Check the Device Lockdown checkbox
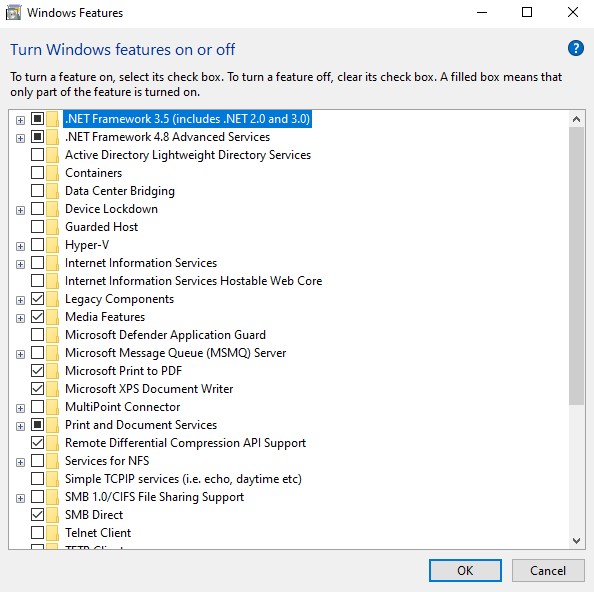The width and height of the screenshot is (594, 592). click(x=38, y=208)
